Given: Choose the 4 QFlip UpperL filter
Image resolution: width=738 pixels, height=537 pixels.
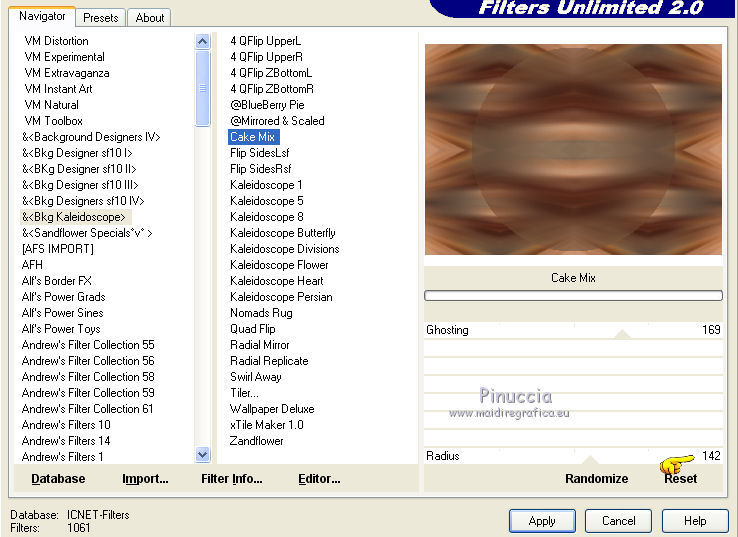Looking at the screenshot, I should point(265,41).
